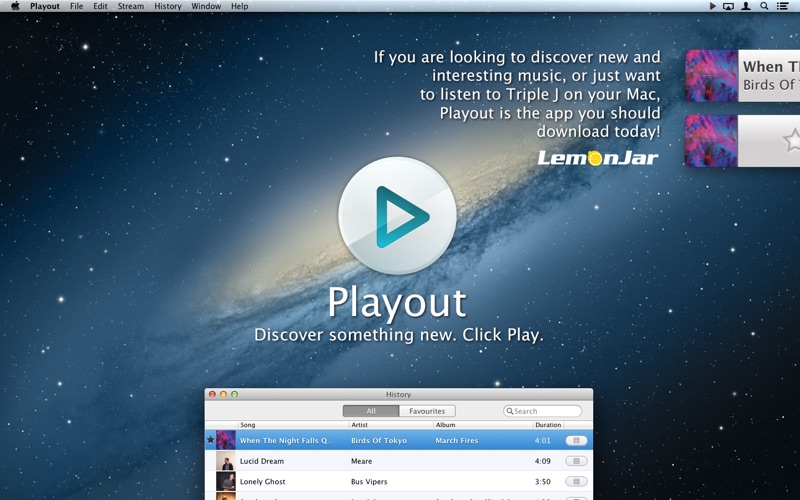The image size is (800, 500).
Task: Click the star in the second notification card
Action: point(792,140)
